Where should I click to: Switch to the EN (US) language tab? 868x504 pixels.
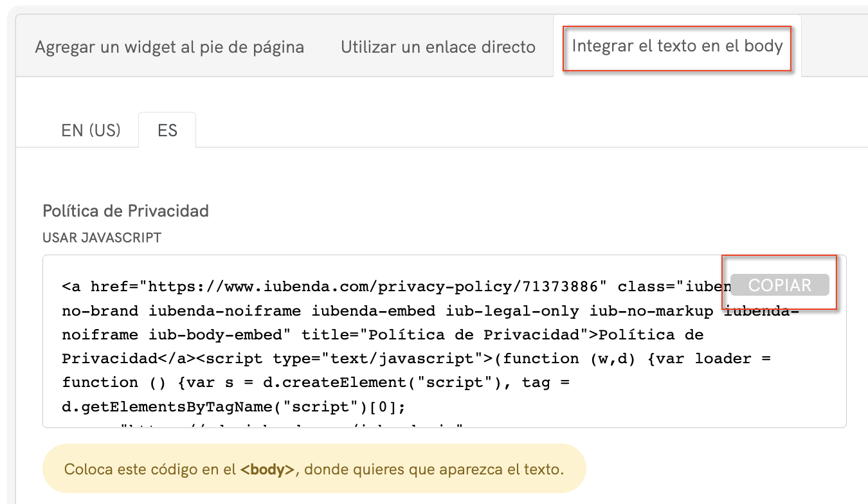[x=91, y=130]
